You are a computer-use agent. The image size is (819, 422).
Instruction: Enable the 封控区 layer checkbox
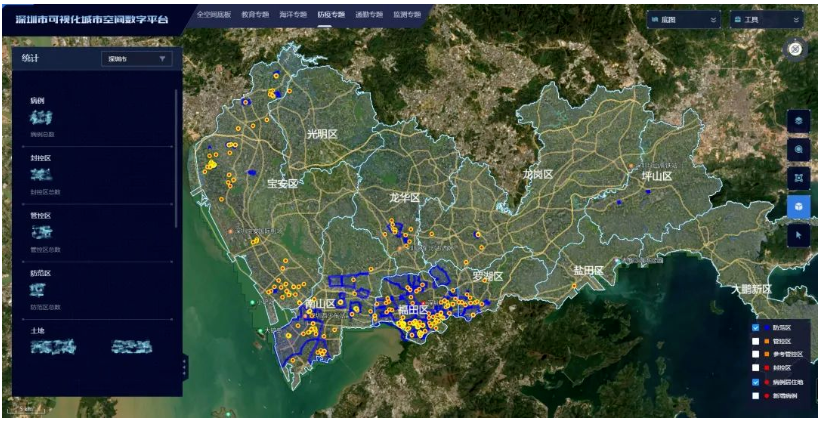755,368
